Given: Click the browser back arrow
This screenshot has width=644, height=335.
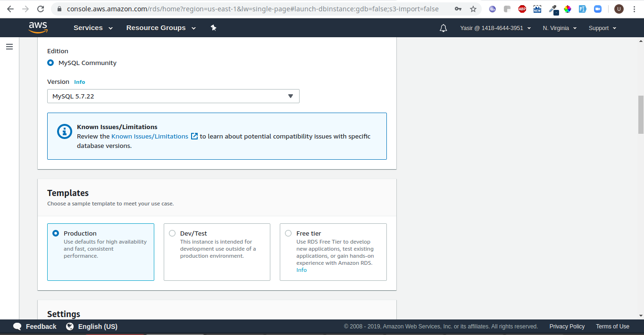Looking at the screenshot, I should [10, 9].
